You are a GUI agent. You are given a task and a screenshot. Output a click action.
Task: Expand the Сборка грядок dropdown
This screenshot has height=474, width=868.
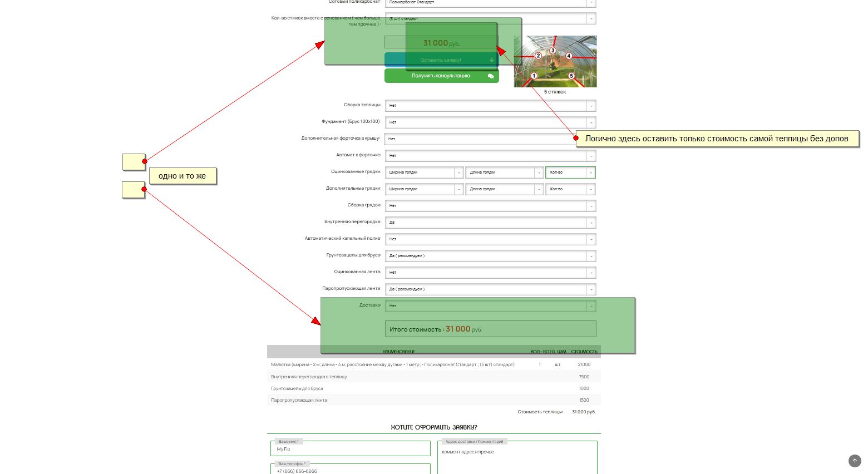pyautogui.click(x=490, y=206)
